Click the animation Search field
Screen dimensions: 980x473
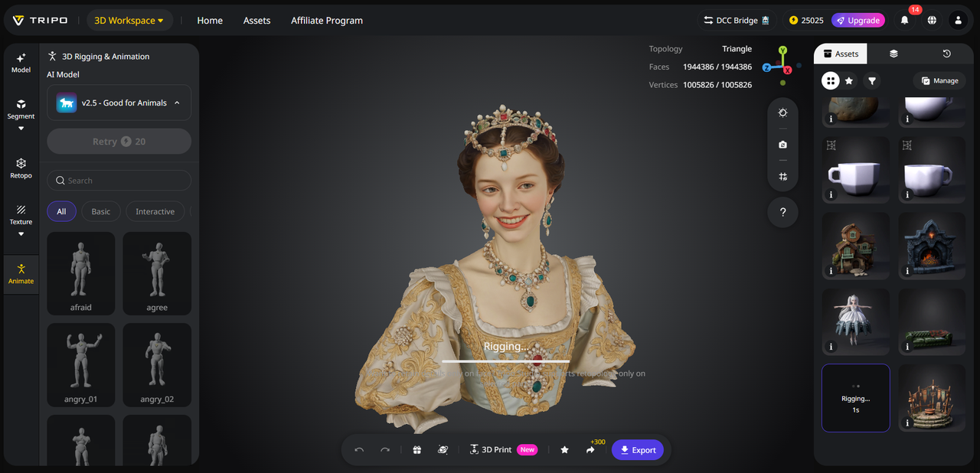[x=119, y=181]
